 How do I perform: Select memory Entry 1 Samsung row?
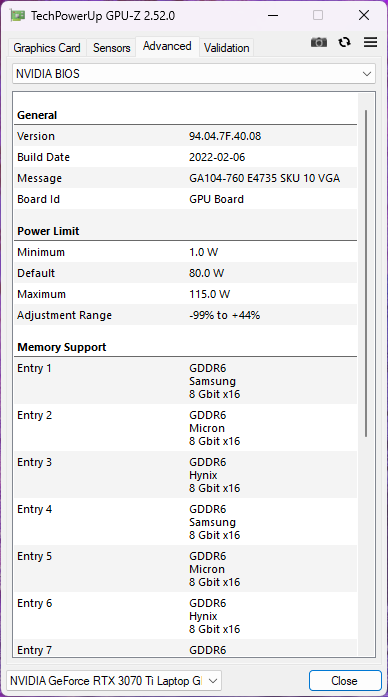point(185,381)
